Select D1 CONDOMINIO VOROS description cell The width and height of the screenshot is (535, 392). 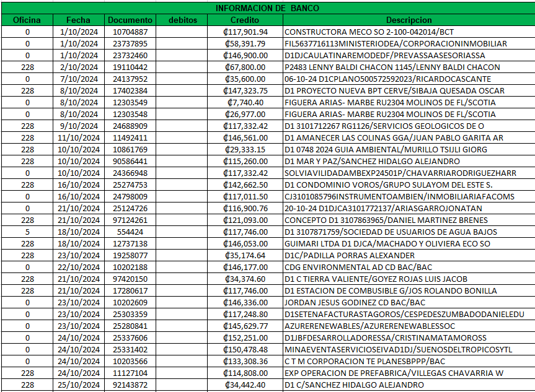[409, 185]
